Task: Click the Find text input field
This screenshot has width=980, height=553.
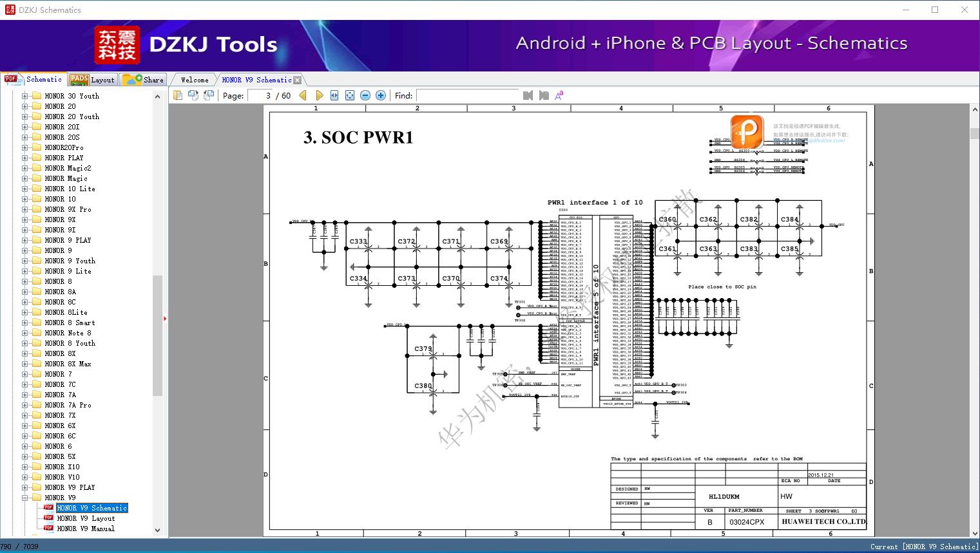Action: [467, 95]
